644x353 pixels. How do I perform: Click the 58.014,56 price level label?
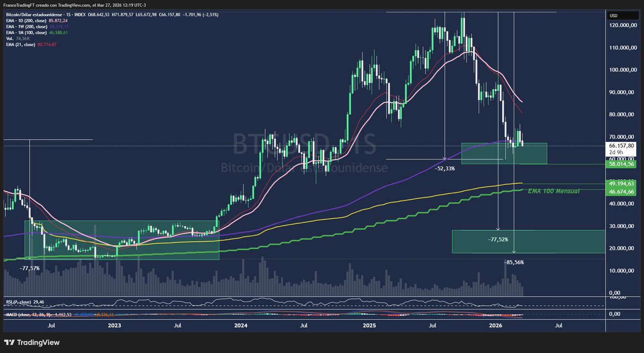tap(621, 164)
